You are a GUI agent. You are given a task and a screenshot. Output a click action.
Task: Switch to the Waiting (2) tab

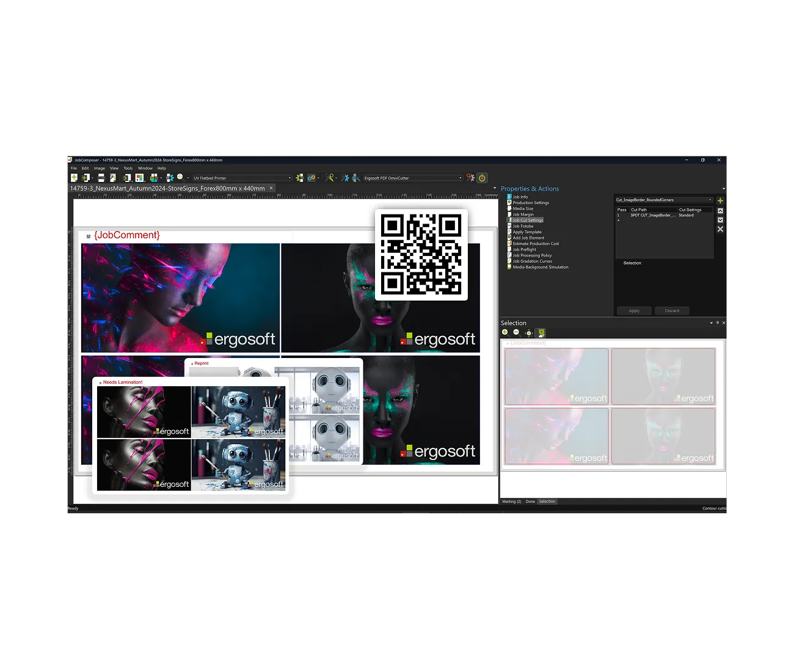coord(511,502)
